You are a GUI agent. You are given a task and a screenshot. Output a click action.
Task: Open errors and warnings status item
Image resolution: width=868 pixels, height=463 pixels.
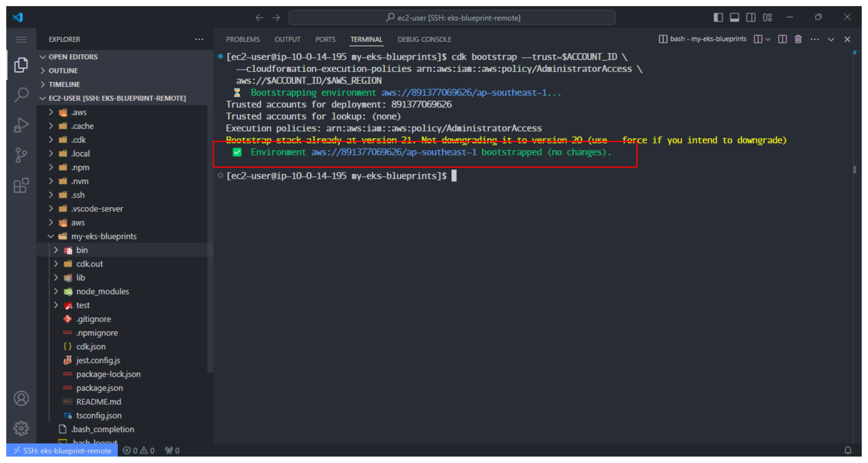pos(139,450)
